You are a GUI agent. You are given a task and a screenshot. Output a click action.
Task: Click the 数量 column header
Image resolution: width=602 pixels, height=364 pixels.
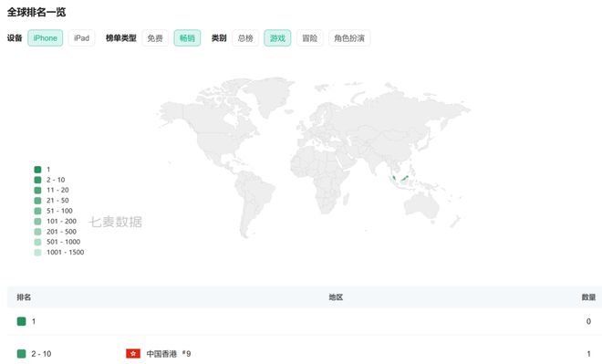tap(588, 296)
